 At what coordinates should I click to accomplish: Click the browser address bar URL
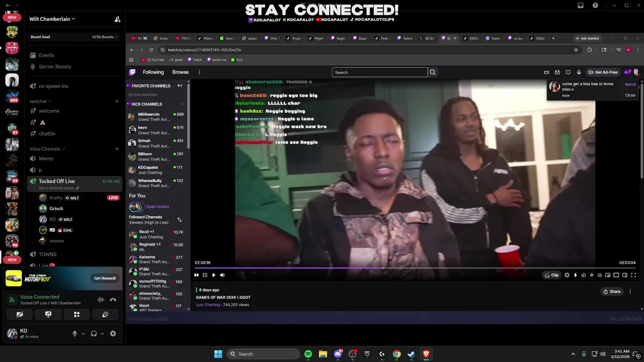click(204, 50)
